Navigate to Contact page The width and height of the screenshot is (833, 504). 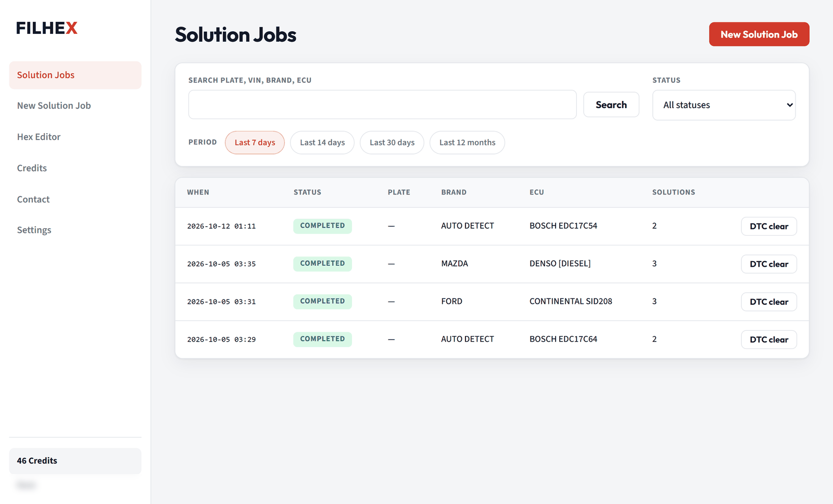click(x=75, y=199)
